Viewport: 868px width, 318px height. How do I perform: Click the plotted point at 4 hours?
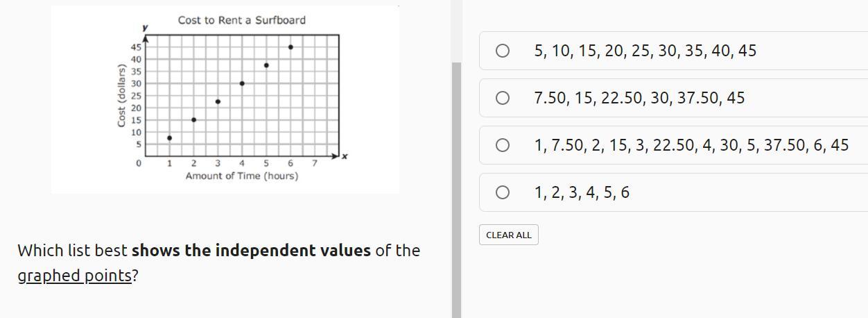[242, 83]
